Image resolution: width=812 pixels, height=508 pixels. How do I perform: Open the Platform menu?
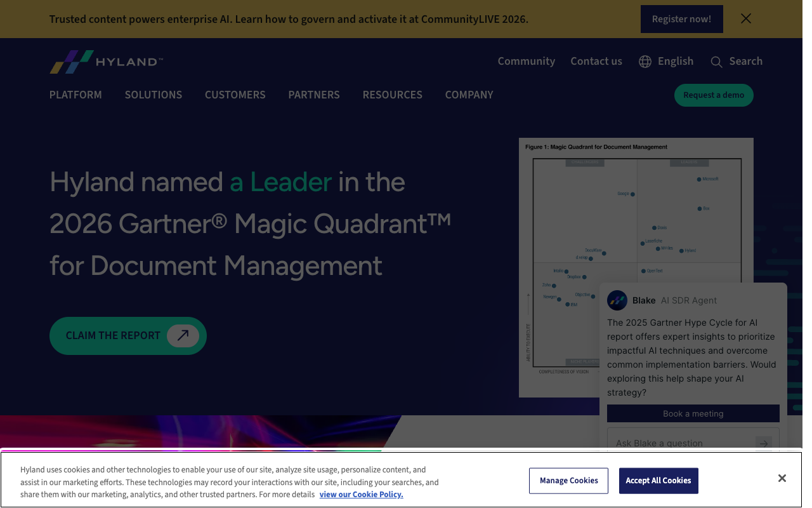tap(75, 95)
